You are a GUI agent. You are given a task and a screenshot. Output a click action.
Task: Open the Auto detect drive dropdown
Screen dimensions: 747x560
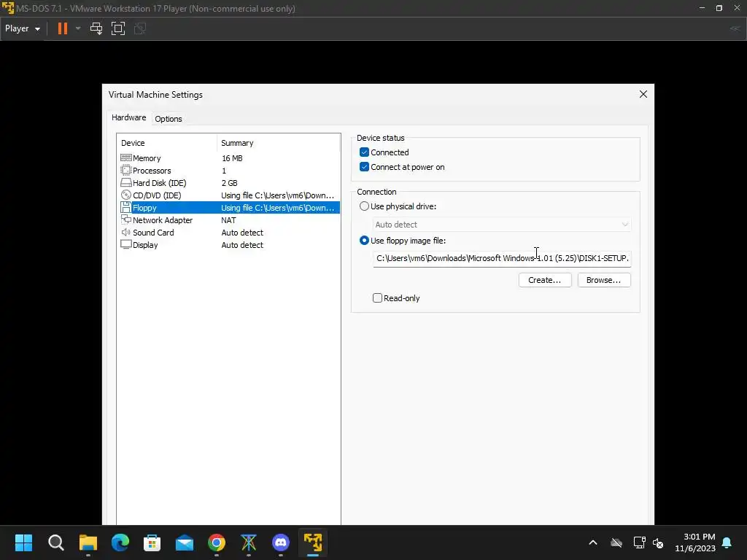(502, 225)
